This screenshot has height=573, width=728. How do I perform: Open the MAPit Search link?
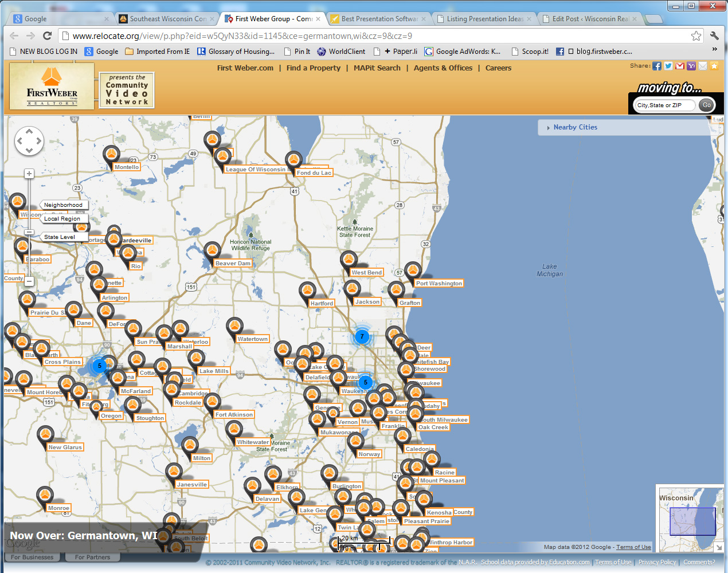377,68
